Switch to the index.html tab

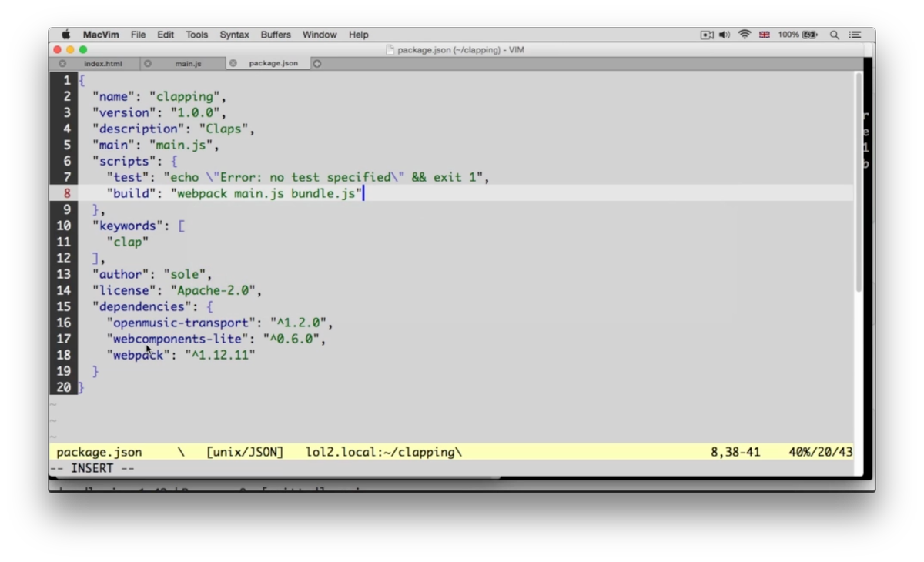pyautogui.click(x=103, y=63)
